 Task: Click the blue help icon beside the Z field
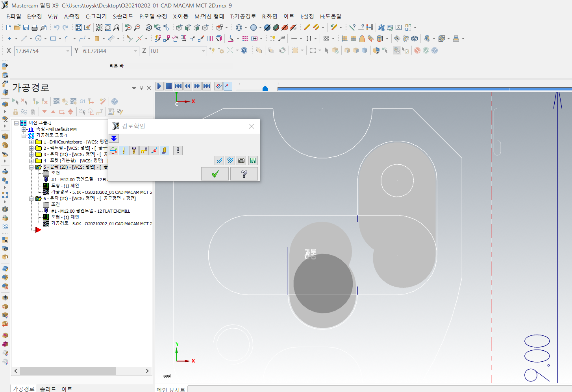[x=244, y=50]
